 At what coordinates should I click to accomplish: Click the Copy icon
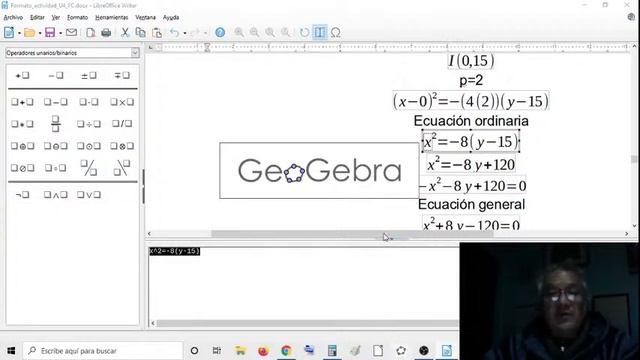point(140,32)
